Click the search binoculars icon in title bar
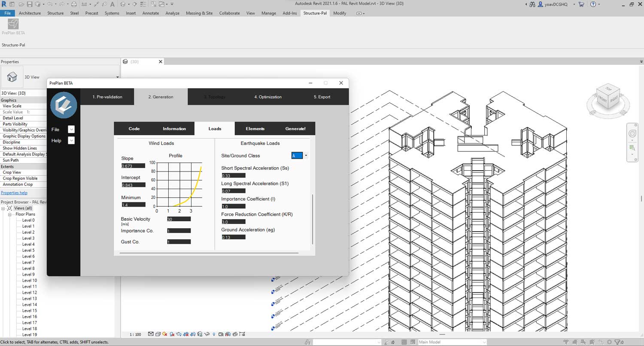 point(532,4)
